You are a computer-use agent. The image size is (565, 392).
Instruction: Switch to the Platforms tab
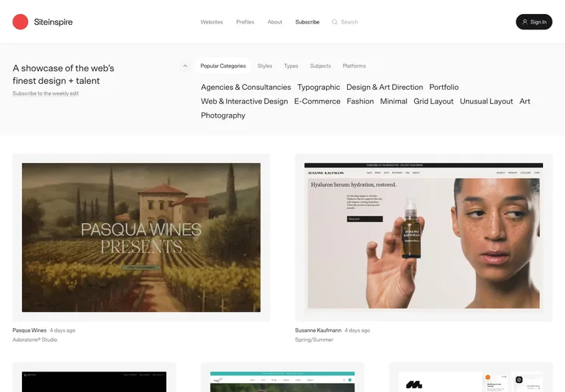tap(354, 66)
